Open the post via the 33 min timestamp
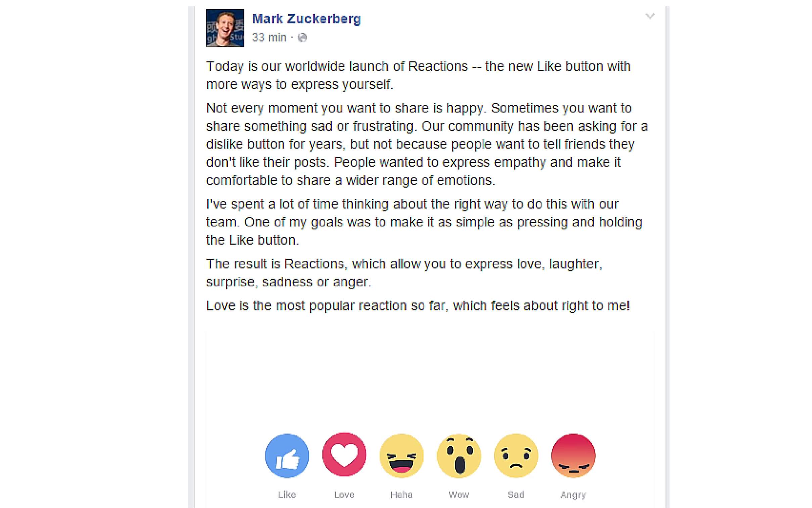This screenshot has width=812, height=508. click(269, 37)
